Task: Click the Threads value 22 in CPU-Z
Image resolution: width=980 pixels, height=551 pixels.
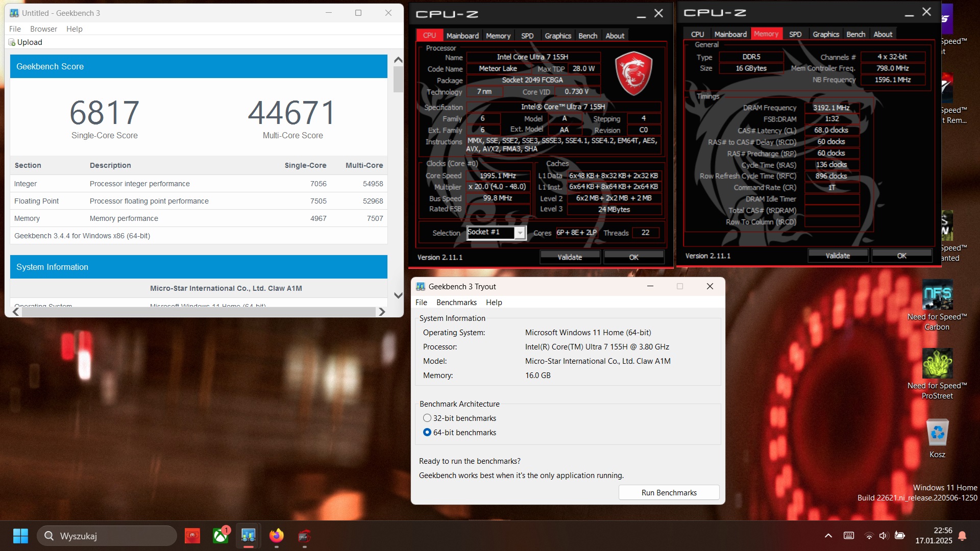Action: pyautogui.click(x=646, y=233)
